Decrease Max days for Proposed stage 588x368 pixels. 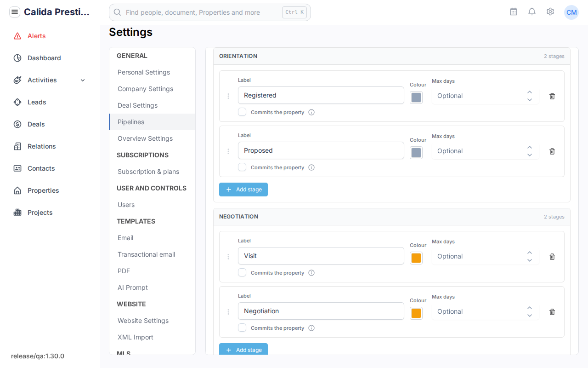530,155
